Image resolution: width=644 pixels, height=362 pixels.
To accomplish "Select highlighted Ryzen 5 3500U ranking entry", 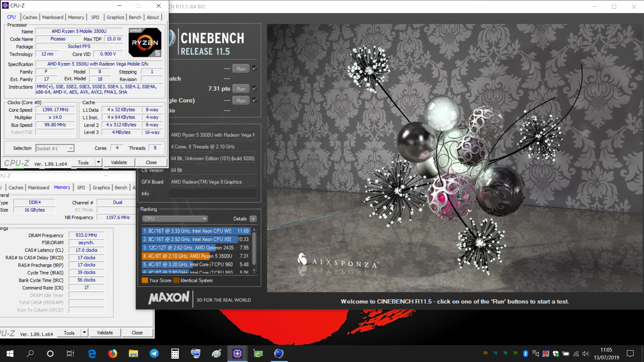I will (x=196, y=256).
